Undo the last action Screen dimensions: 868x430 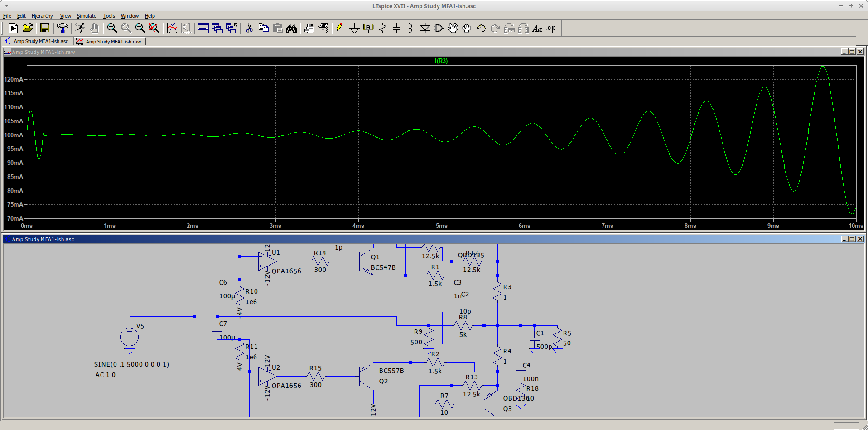point(481,29)
